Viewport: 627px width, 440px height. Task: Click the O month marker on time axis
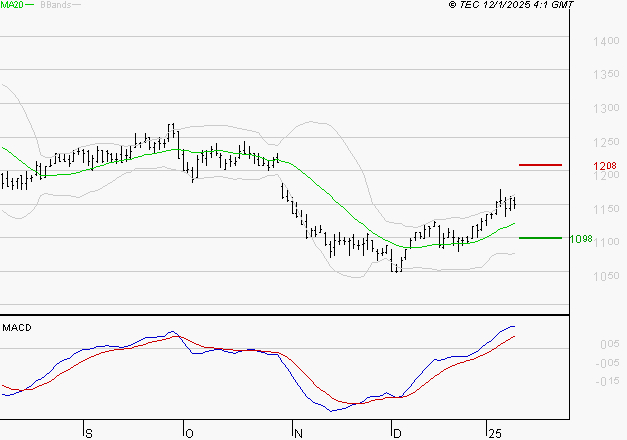[189, 434]
